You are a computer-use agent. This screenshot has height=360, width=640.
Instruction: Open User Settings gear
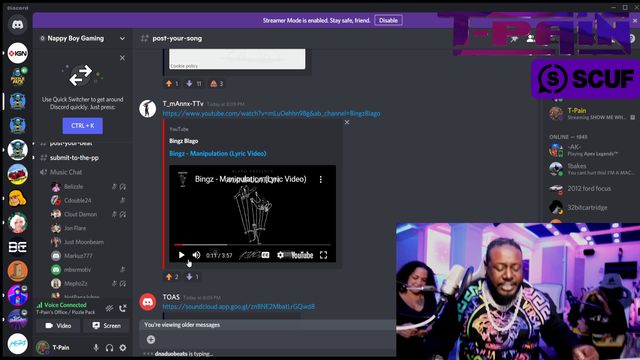pyautogui.click(x=123, y=348)
